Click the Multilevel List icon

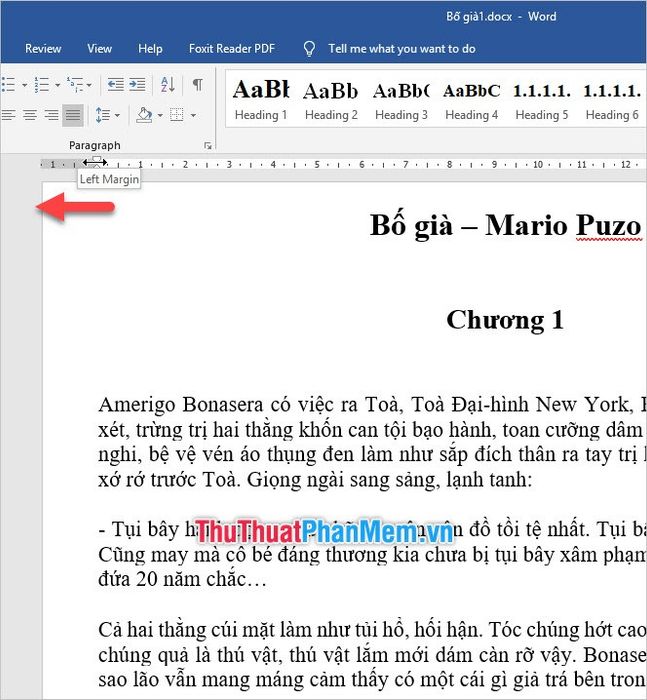75,84
